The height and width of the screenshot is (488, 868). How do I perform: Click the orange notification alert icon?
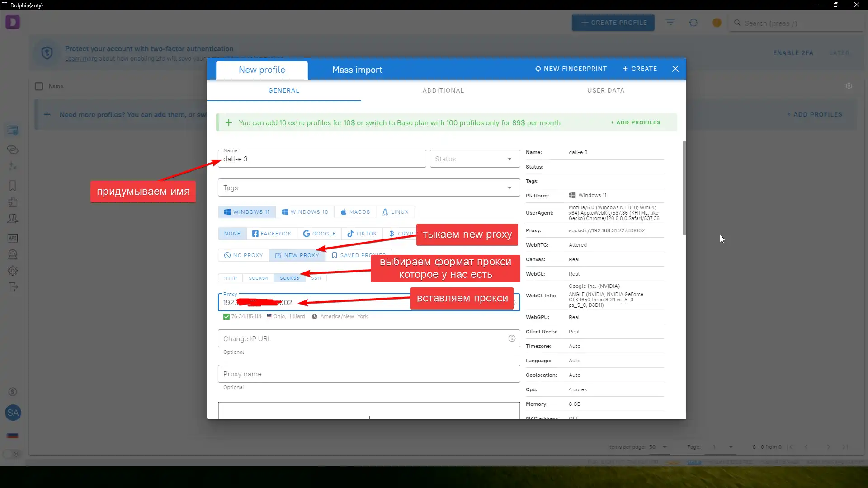717,23
